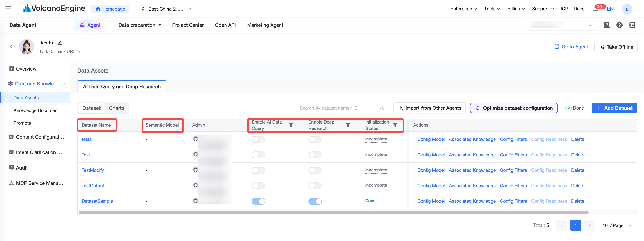Open Config Model for TestOutput
The height and width of the screenshot is (241, 644).
pos(431,186)
